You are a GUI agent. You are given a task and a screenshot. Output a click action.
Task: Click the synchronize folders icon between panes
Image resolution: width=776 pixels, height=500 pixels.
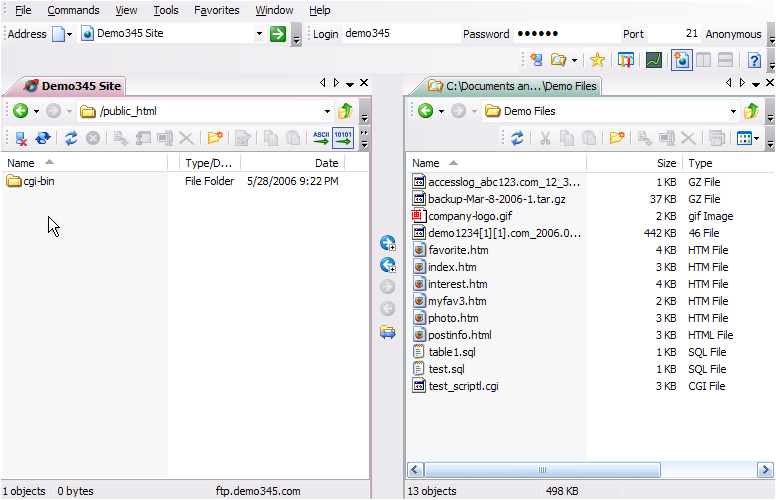coord(388,332)
